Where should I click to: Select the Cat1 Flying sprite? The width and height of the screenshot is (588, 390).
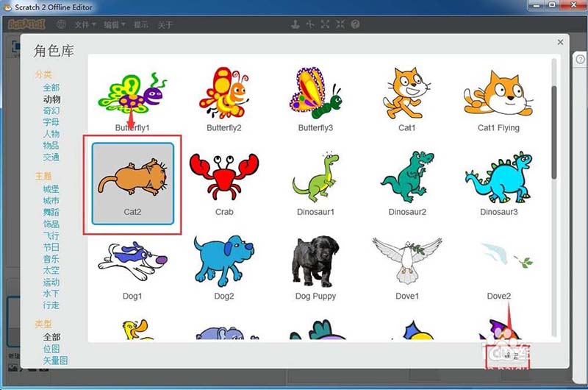point(498,99)
